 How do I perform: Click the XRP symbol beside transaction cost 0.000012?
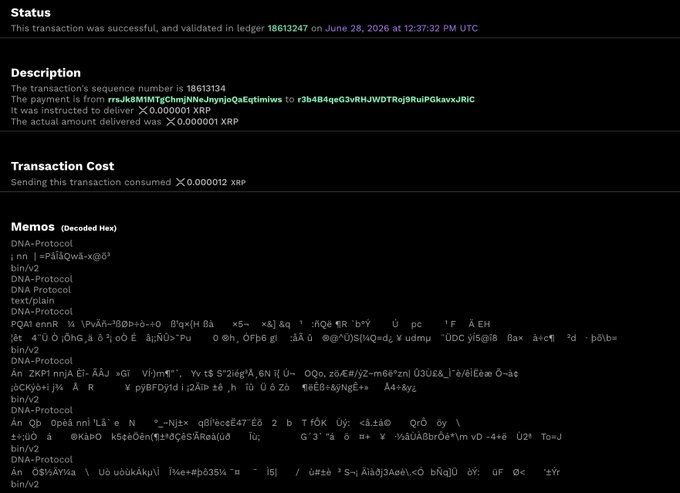[x=180, y=183]
